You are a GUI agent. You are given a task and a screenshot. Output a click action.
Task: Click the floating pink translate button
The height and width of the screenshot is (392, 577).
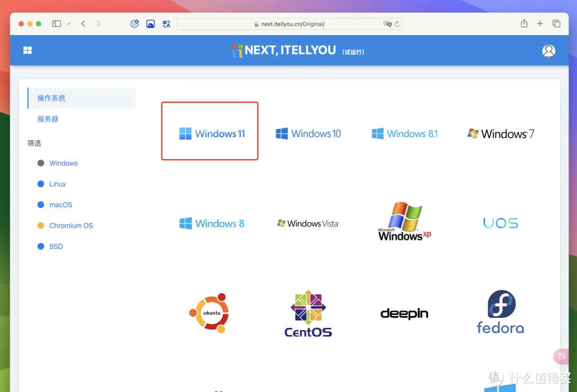click(x=562, y=356)
